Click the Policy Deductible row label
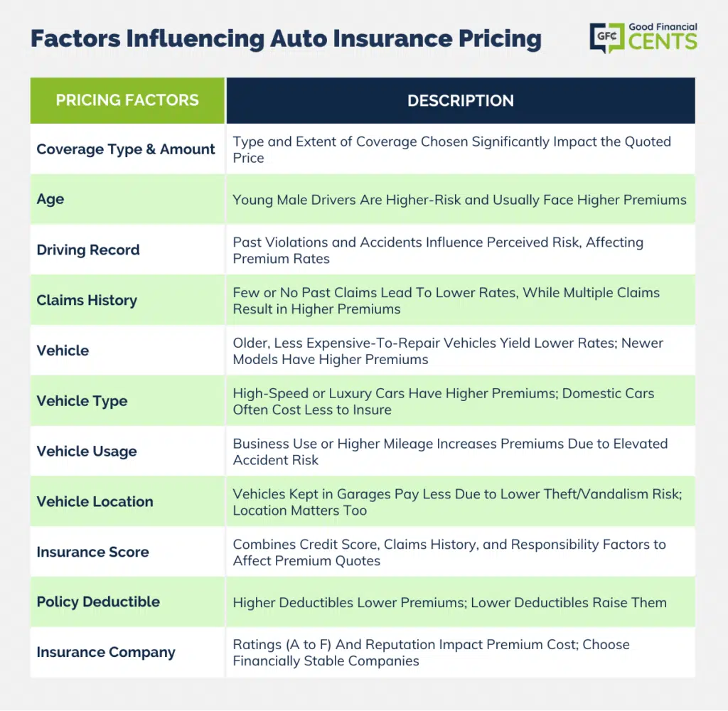 pos(98,602)
